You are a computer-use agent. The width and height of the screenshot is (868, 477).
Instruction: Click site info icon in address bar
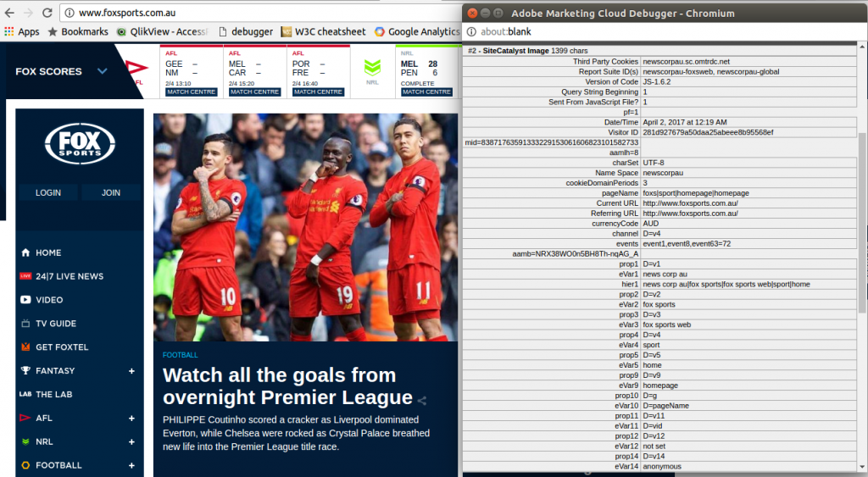(69, 12)
